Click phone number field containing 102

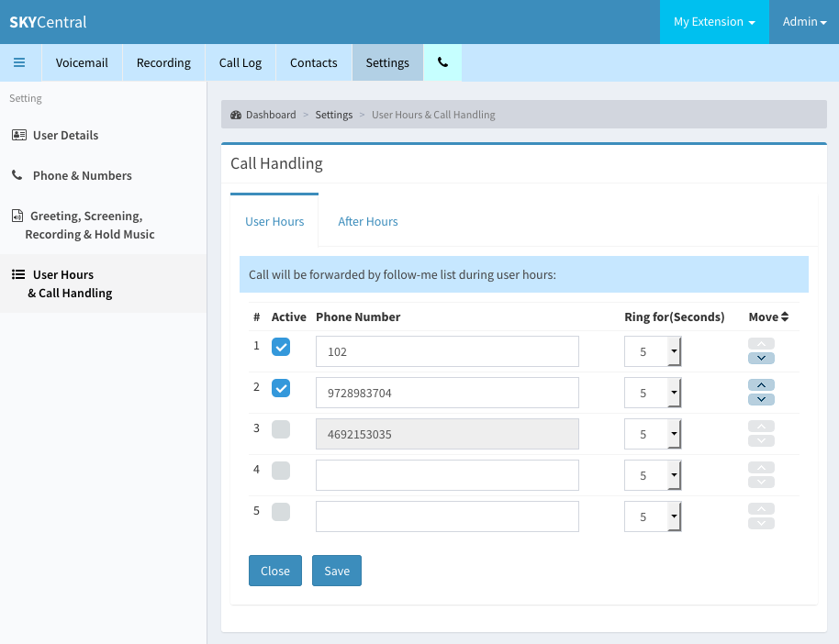point(447,351)
